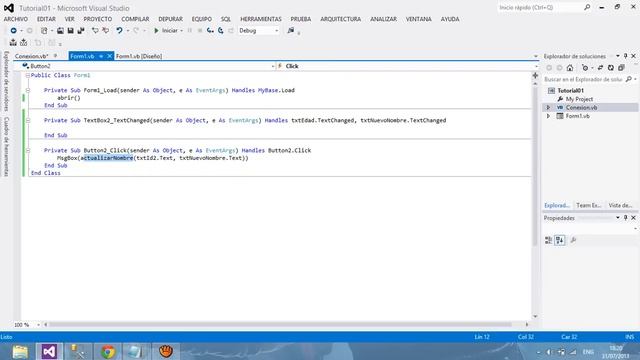Viewport: 640px width, 360px height.
Task: Open the Button2 class name dropdown
Action: coord(273,66)
